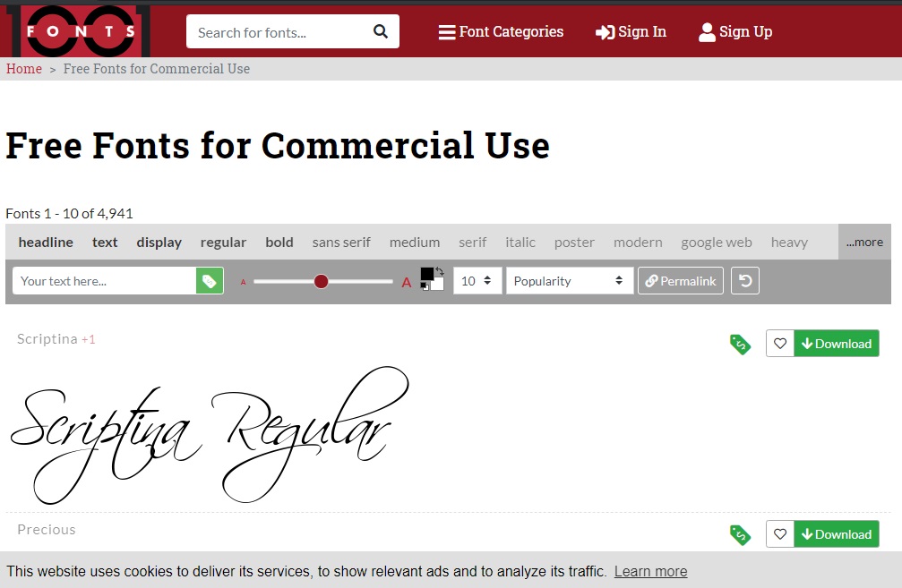The width and height of the screenshot is (902, 588).
Task: Favorite the Scriptina font with heart
Action: [x=779, y=344]
